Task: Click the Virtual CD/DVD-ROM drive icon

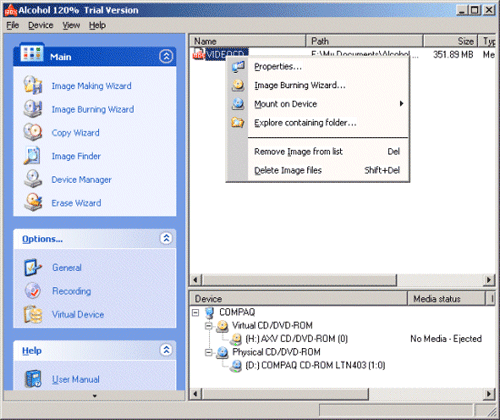Action: (x=222, y=326)
